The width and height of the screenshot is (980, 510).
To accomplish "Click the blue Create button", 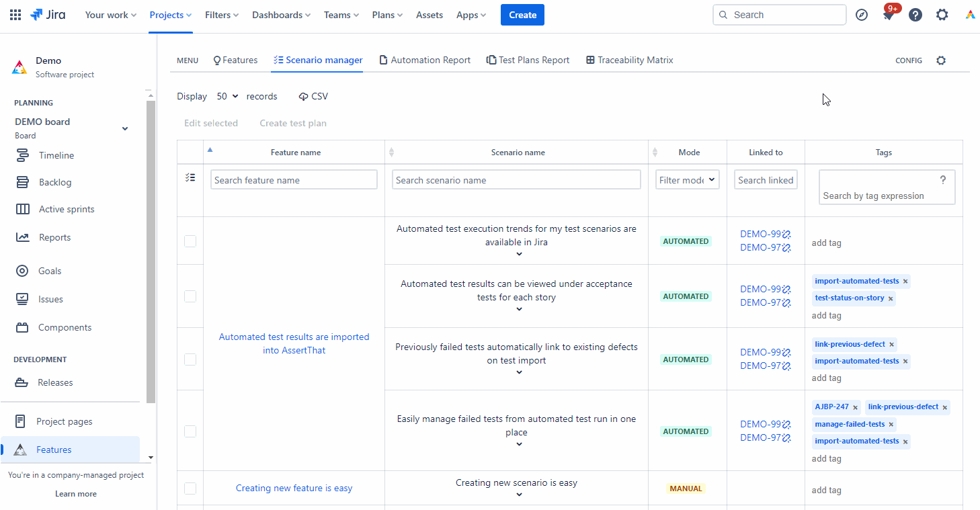I will point(522,14).
